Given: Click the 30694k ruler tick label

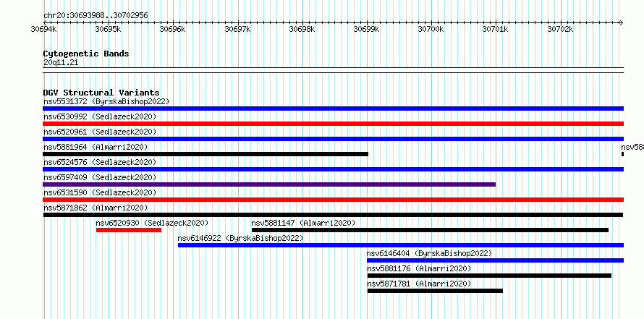Looking at the screenshot, I should pyautogui.click(x=43, y=29).
